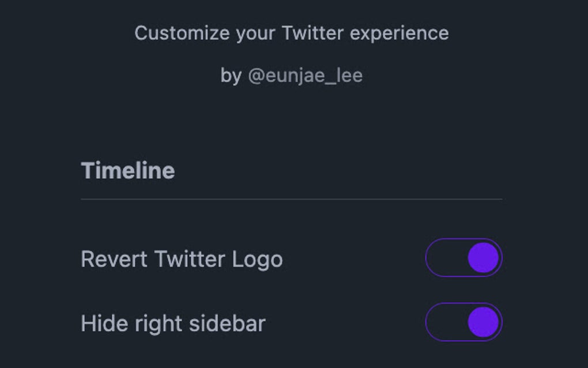Click the Revert Twitter Logo label text
Image resolution: width=588 pixels, height=368 pixels.
tap(183, 259)
